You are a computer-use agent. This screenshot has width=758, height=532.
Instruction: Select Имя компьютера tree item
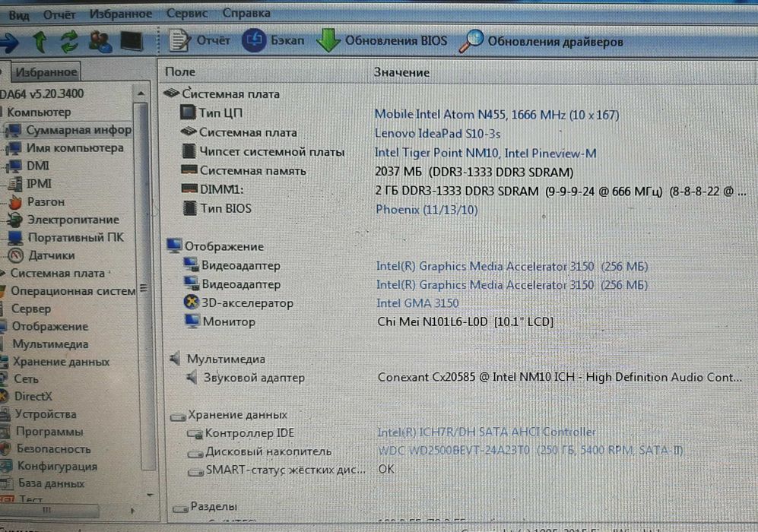[75, 148]
